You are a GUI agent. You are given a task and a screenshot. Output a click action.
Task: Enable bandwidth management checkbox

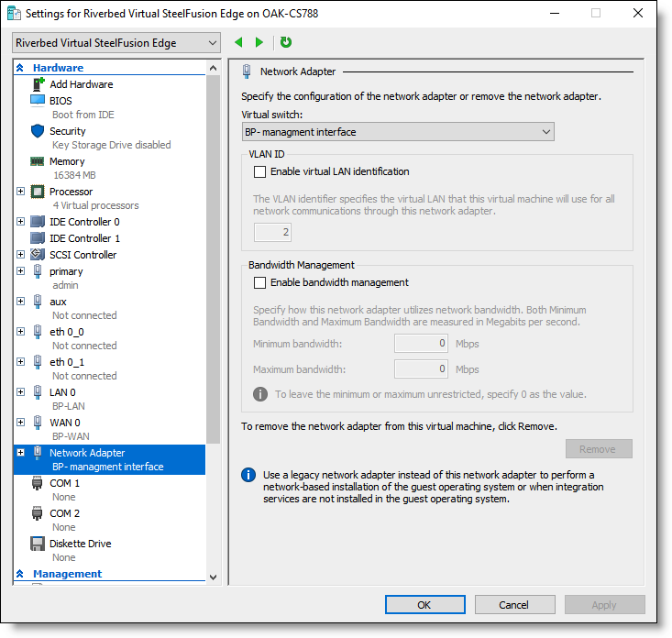[x=259, y=283]
